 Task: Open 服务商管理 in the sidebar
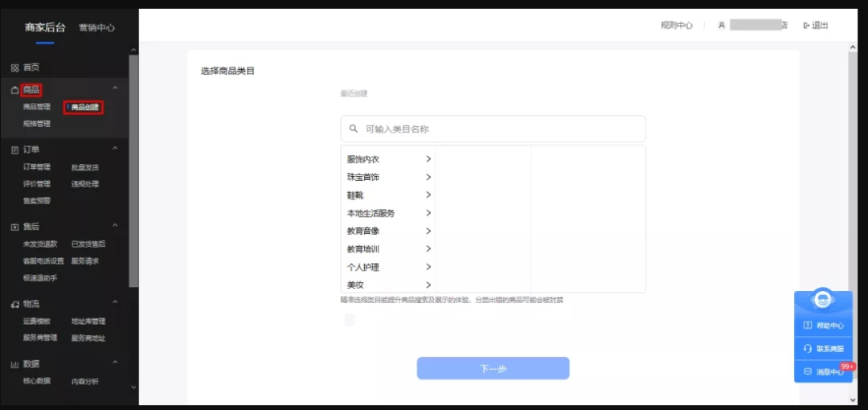coord(40,338)
